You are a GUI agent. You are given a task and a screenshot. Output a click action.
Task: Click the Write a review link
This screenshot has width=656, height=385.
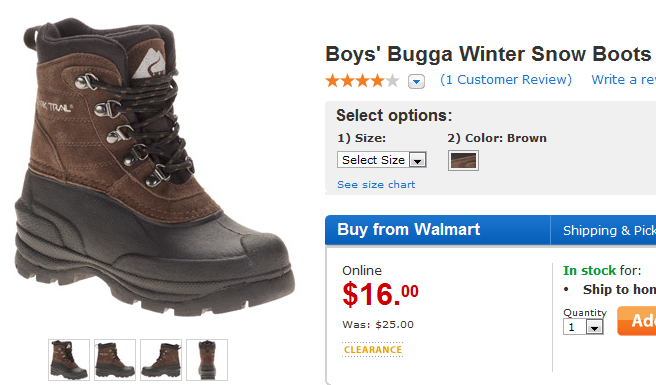(x=623, y=80)
